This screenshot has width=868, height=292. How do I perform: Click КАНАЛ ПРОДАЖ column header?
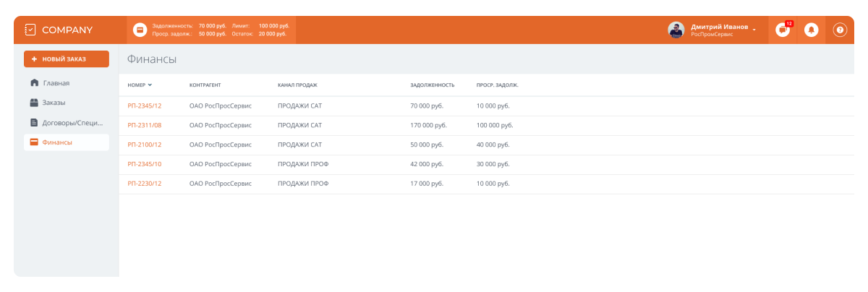(297, 85)
